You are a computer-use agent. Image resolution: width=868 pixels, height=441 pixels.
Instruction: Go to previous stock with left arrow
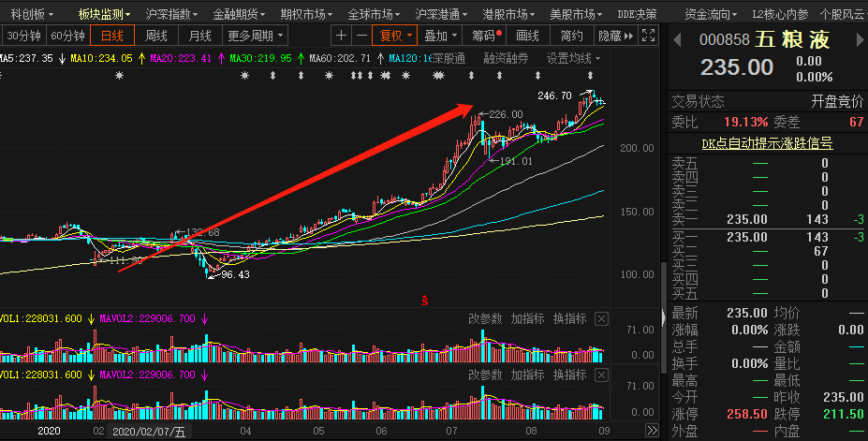pyautogui.click(x=677, y=38)
